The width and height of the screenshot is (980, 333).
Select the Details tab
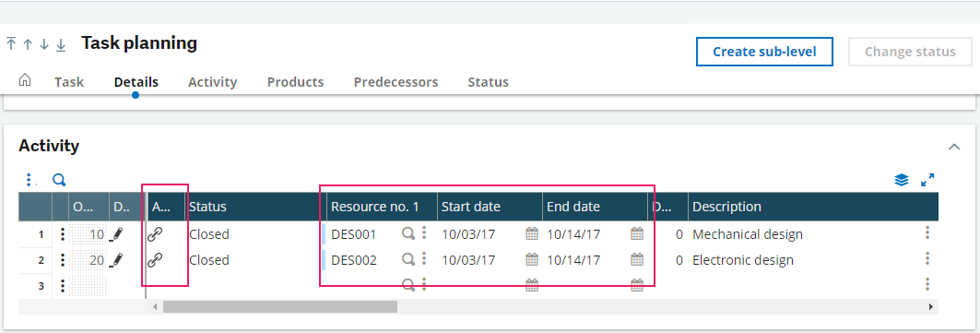(x=136, y=82)
